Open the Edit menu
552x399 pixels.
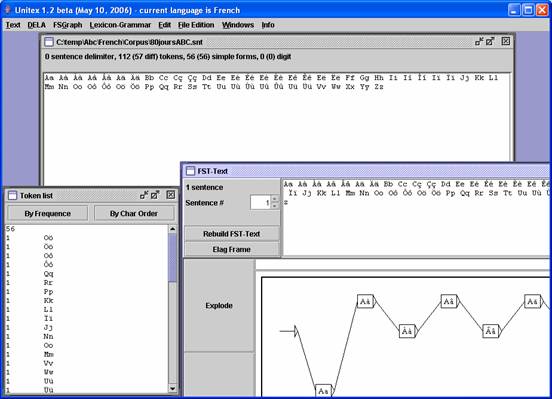[x=164, y=25]
